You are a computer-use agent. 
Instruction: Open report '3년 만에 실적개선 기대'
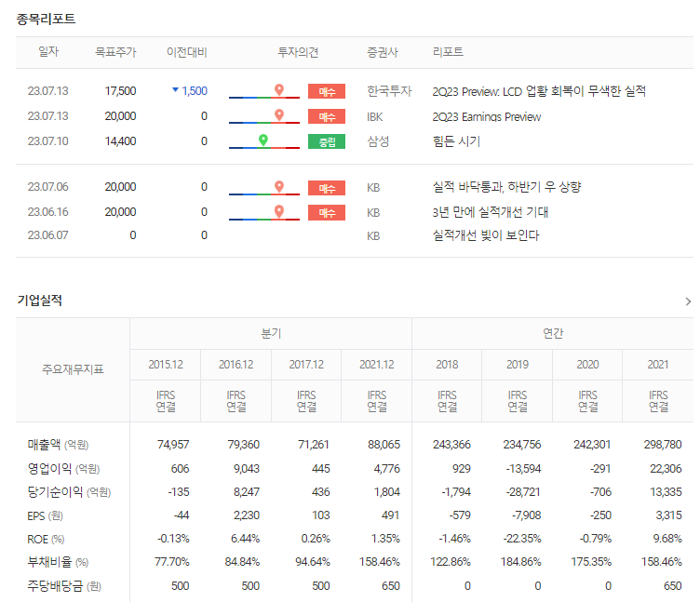click(x=490, y=212)
